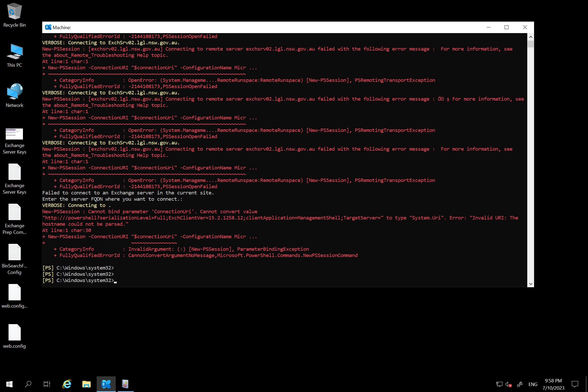The width and height of the screenshot is (588, 392).
Task: Click console scrollbar up arrow
Action: point(531,37)
